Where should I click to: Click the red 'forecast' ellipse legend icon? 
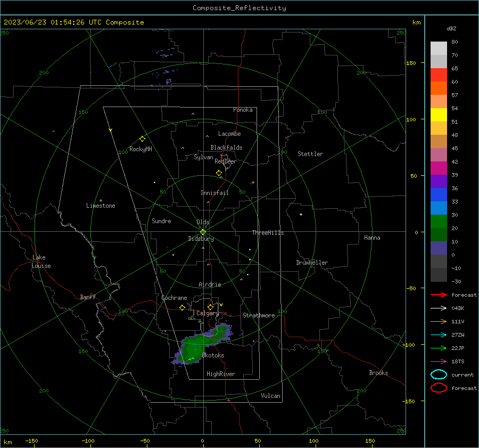pos(439,388)
